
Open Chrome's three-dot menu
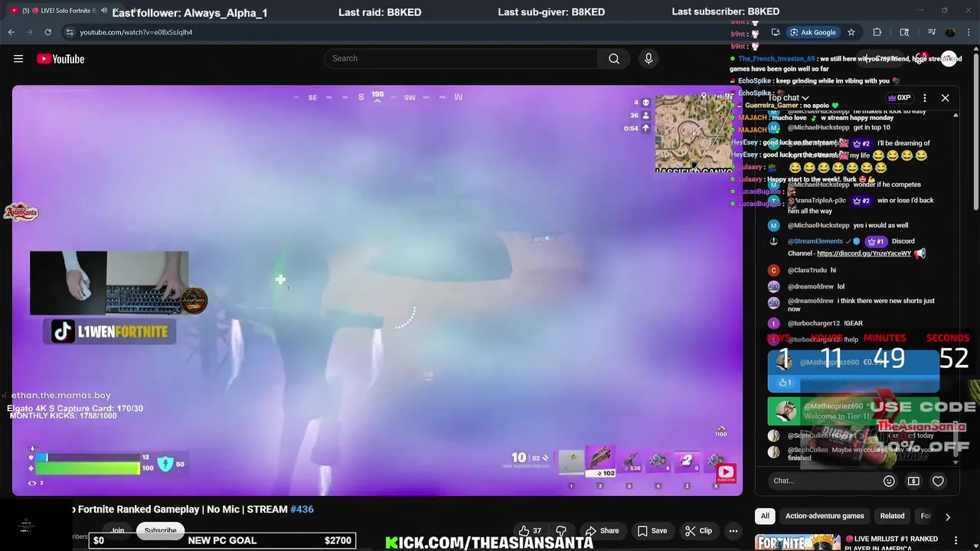pyautogui.click(x=969, y=32)
